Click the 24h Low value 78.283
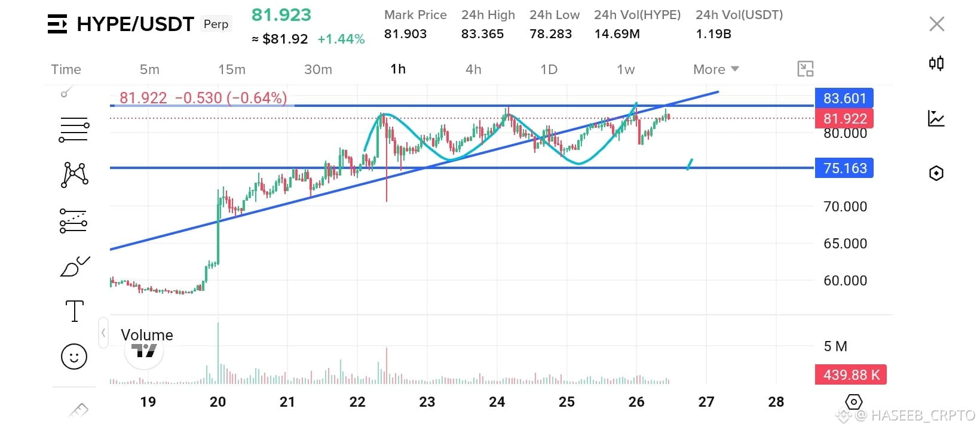 pyautogui.click(x=550, y=34)
